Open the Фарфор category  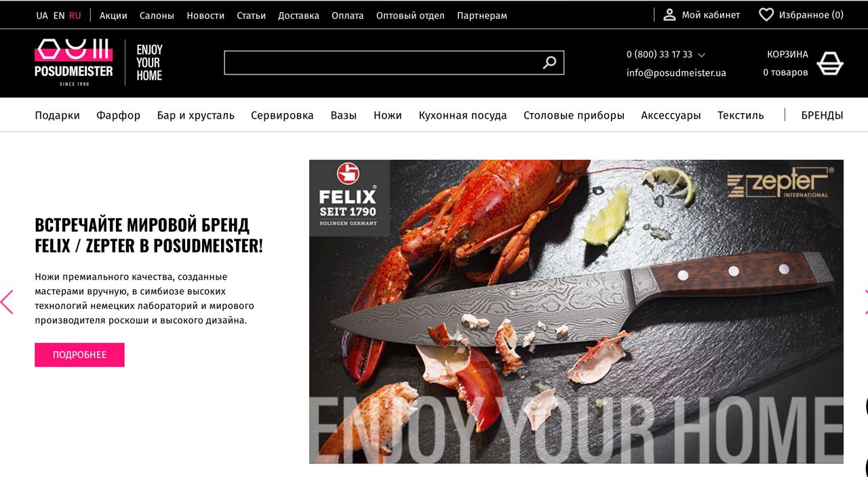[118, 115]
